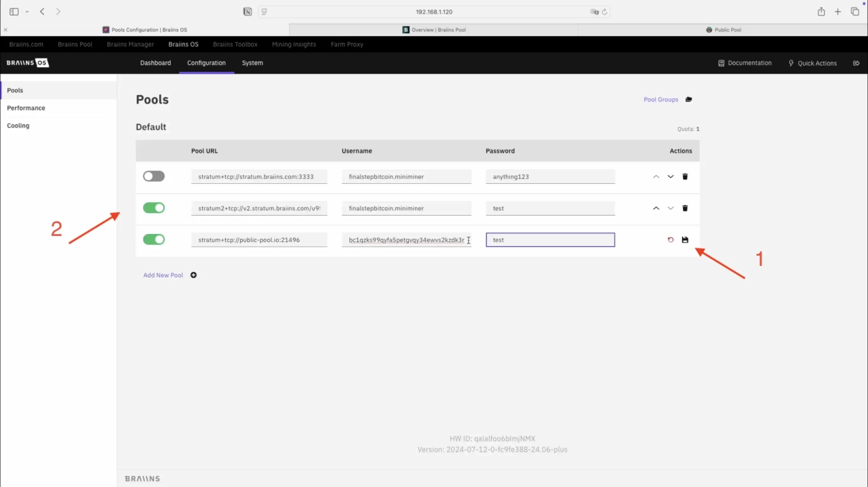Image resolution: width=868 pixels, height=487 pixels.
Task: Click Safari sidebar toggle icon
Action: 14,12
